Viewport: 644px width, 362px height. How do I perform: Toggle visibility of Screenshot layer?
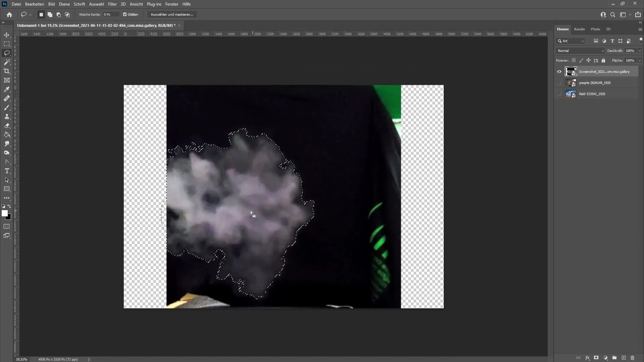[x=558, y=72]
